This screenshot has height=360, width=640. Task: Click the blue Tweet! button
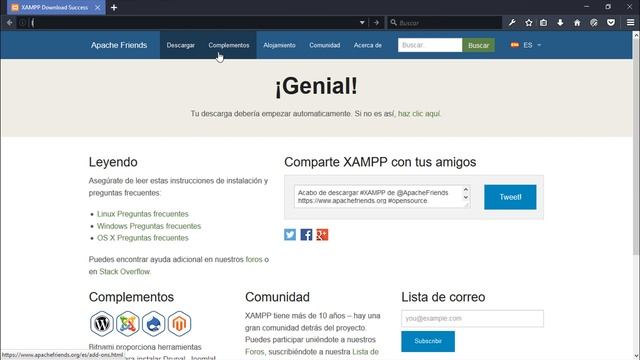coord(510,197)
